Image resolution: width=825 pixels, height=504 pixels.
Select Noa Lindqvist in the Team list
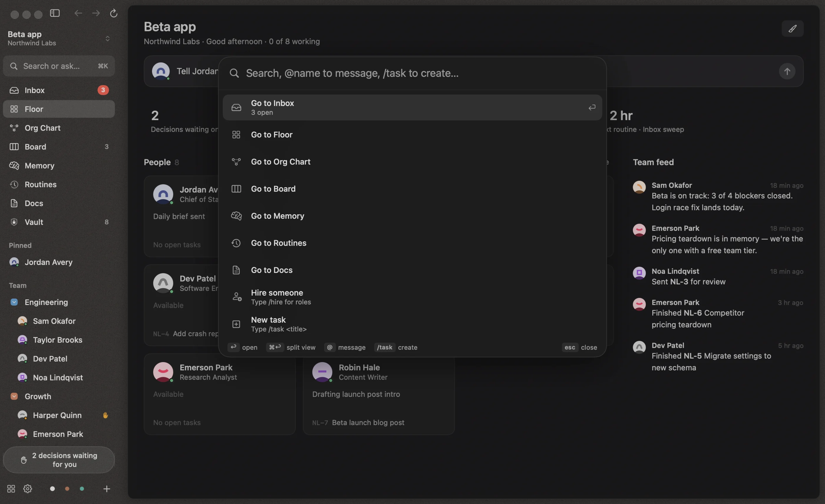pyautogui.click(x=59, y=378)
